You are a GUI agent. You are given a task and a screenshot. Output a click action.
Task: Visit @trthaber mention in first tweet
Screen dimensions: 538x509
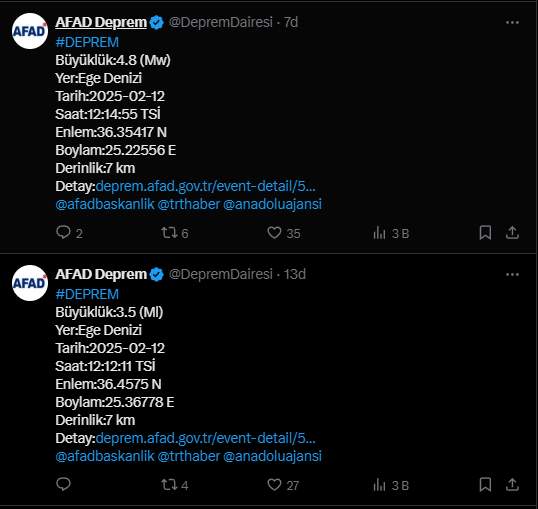[x=189, y=204]
